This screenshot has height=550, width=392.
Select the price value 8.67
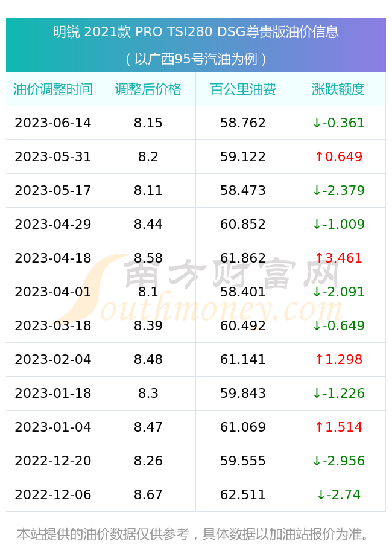[x=148, y=495]
